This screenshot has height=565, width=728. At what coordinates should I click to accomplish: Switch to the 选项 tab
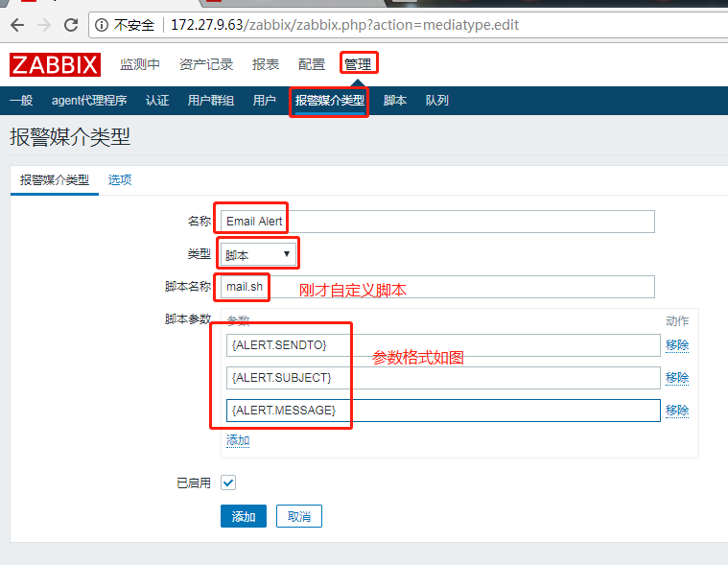coord(120,180)
